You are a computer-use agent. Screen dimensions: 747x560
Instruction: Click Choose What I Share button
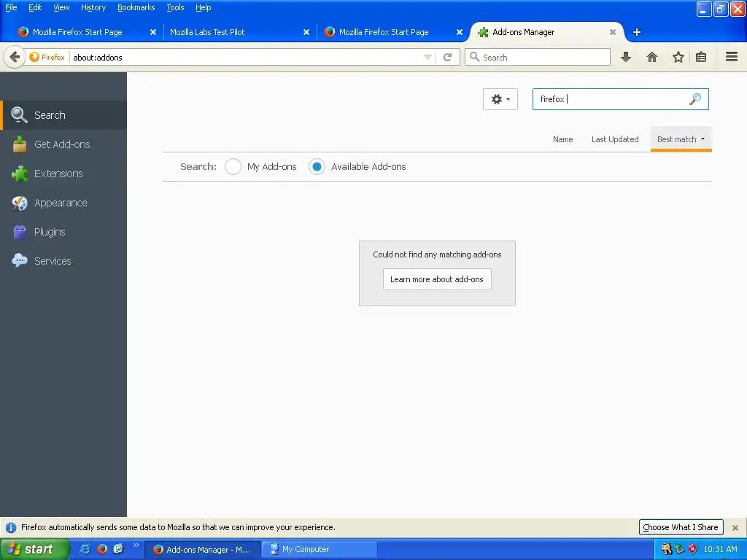[x=681, y=527]
